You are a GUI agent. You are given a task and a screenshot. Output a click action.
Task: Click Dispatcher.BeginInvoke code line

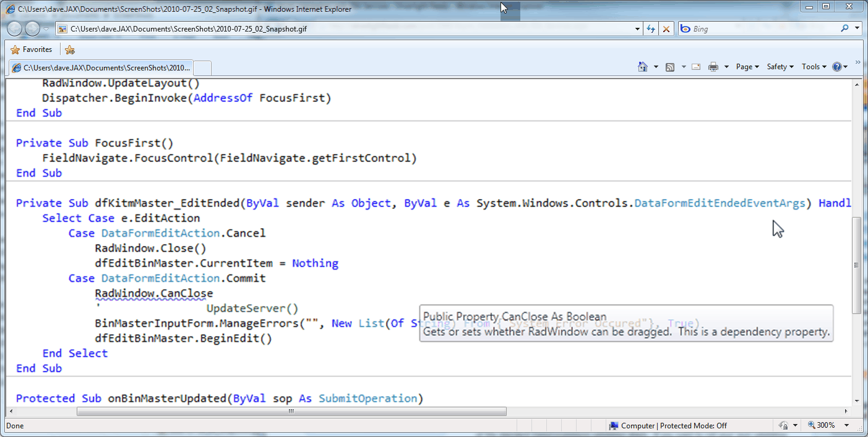pos(187,98)
